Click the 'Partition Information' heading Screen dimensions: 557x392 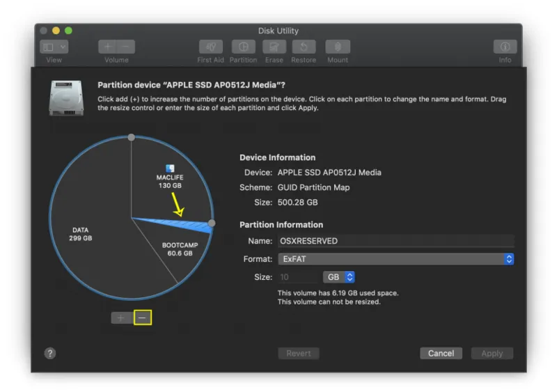[281, 225]
